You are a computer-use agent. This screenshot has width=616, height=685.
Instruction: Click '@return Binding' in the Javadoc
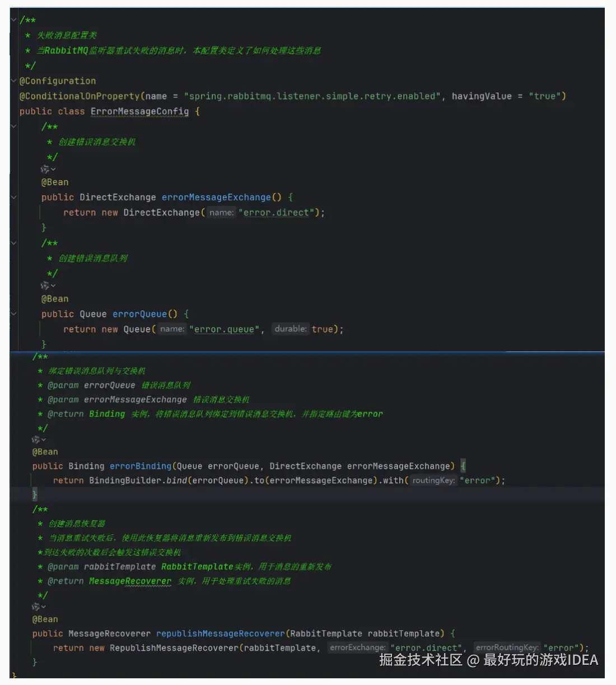(x=86, y=414)
